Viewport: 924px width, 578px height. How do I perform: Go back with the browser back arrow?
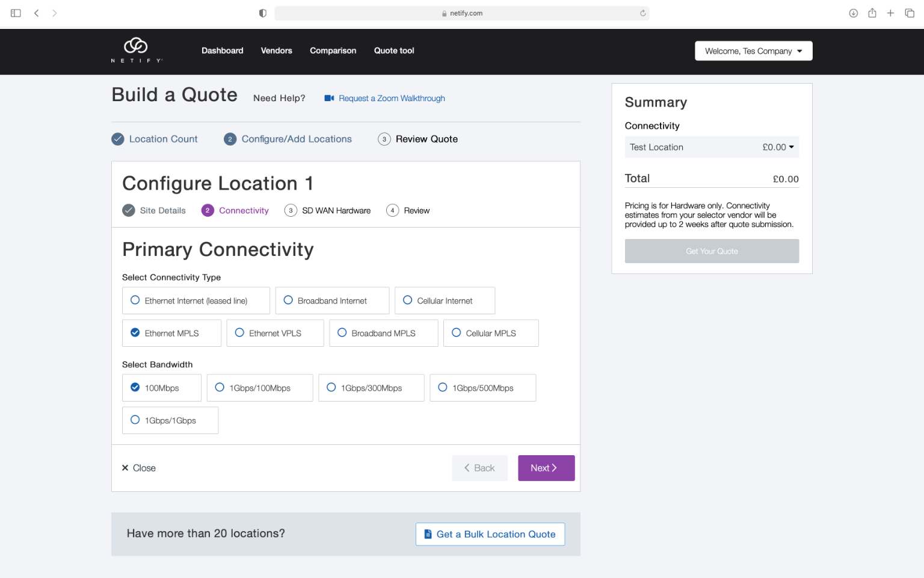(37, 13)
